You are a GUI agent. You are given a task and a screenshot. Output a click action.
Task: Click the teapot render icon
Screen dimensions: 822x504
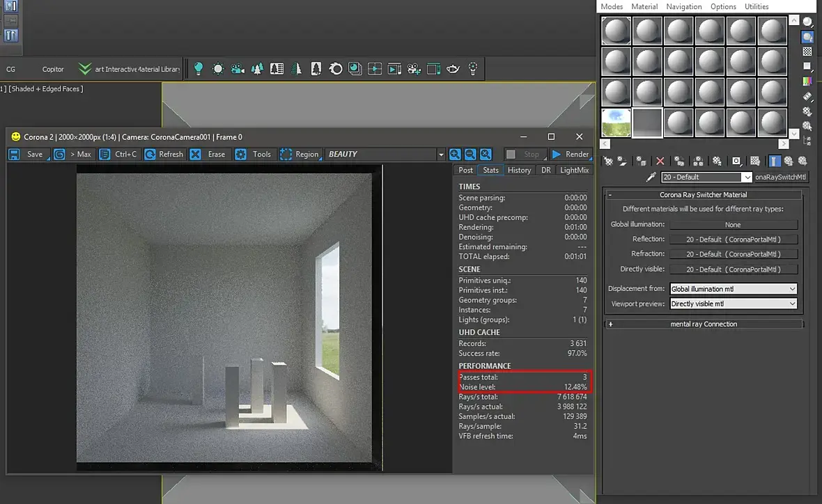(x=453, y=69)
